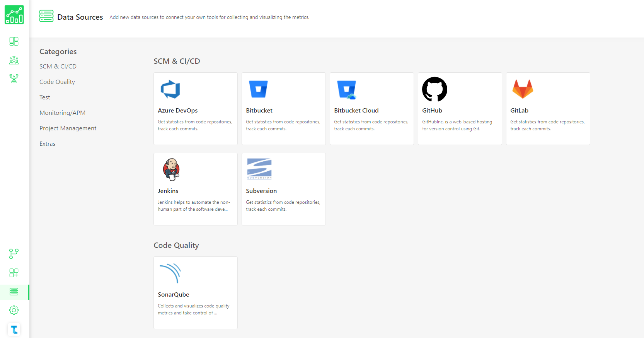Click the Bitbucket Cloud logo
Screen dimensions: 644x338
coord(347,90)
